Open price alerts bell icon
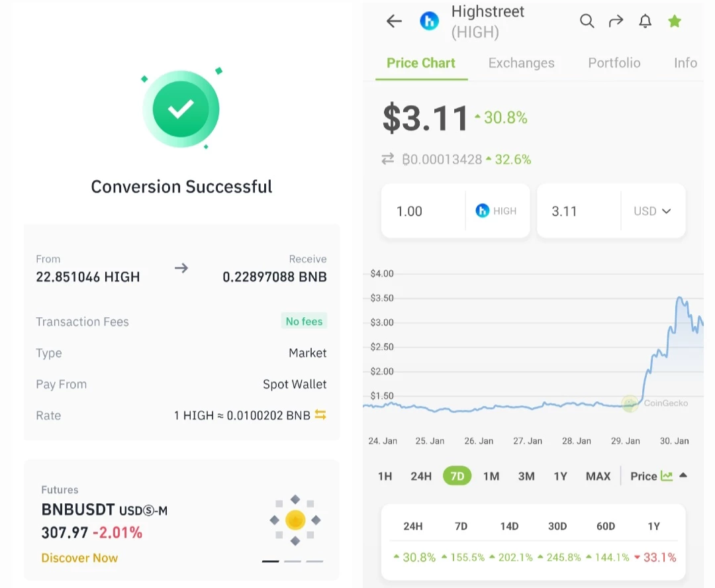Image resolution: width=715 pixels, height=588 pixels. tap(645, 21)
